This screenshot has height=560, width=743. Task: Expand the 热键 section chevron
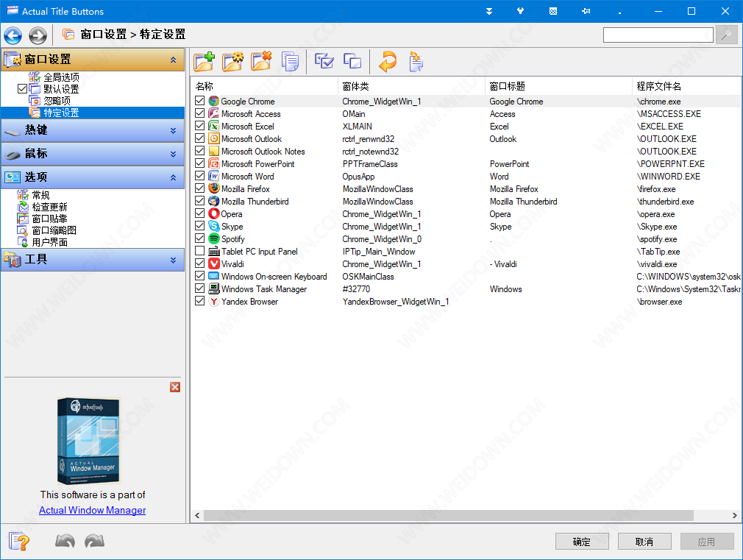pos(173,130)
